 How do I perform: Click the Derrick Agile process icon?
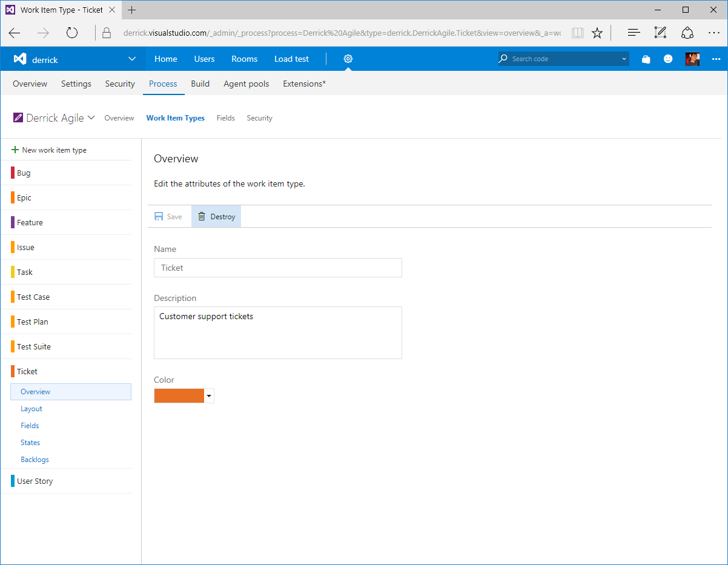tap(18, 117)
